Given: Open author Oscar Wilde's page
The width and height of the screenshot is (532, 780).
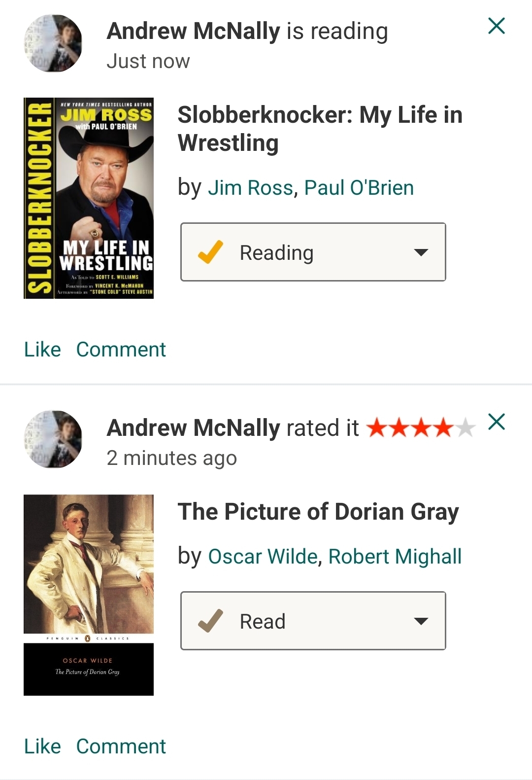Looking at the screenshot, I should click(x=263, y=557).
